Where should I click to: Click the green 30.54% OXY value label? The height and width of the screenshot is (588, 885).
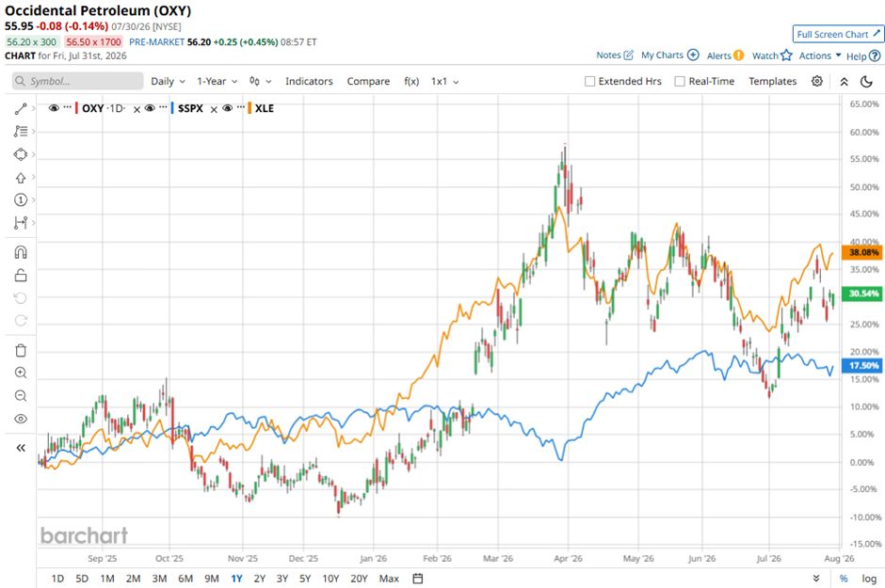[x=862, y=294]
